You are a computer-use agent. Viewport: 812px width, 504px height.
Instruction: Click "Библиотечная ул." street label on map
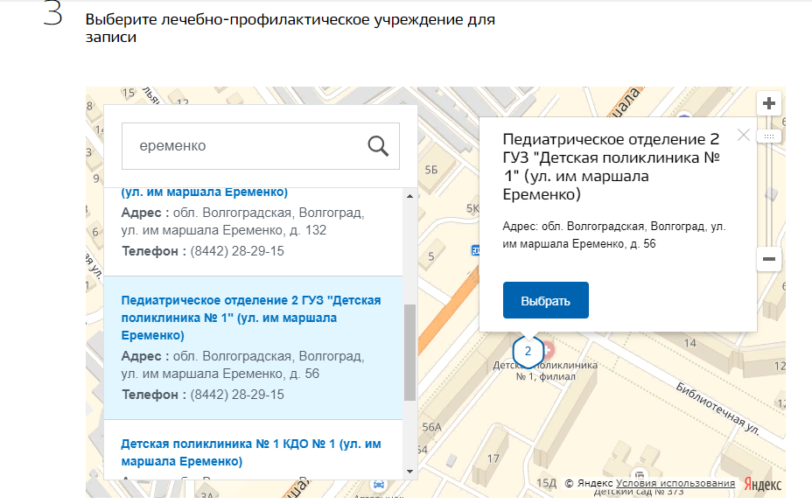(x=717, y=408)
